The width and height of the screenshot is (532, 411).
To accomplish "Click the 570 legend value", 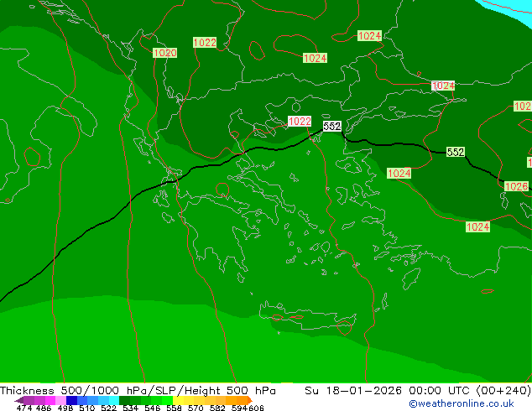I will (x=196, y=408).
